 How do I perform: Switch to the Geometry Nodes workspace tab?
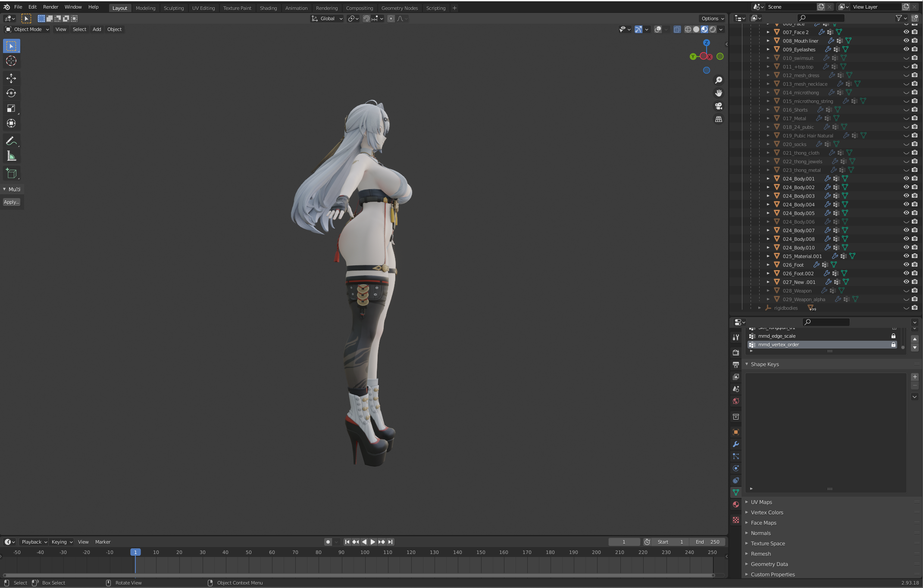click(x=399, y=8)
